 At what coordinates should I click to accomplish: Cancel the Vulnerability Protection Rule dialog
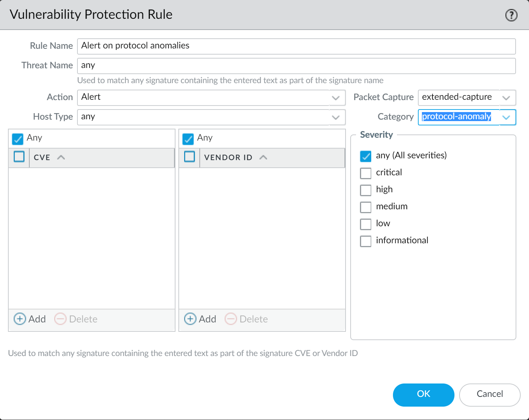point(490,394)
